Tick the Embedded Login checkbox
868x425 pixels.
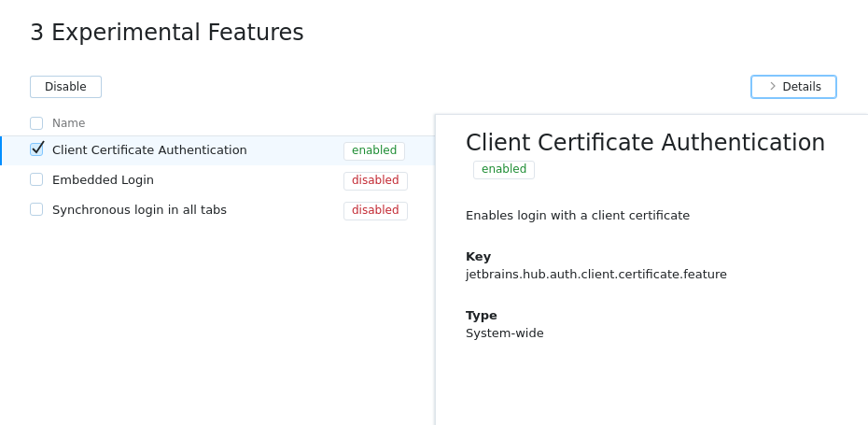click(x=36, y=179)
